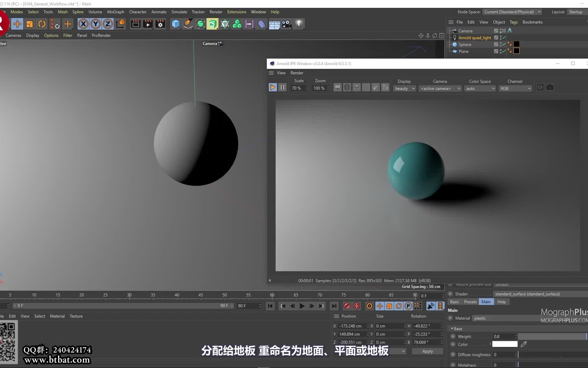Screen dimensions: 588x368
Task: Open Object Manager Tags menu
Action: coord(513,22)
